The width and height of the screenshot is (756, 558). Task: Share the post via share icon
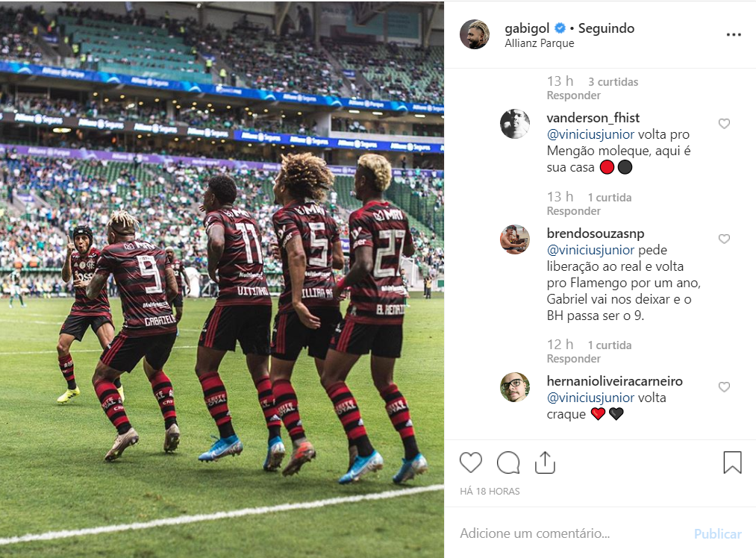coord(545,462)
